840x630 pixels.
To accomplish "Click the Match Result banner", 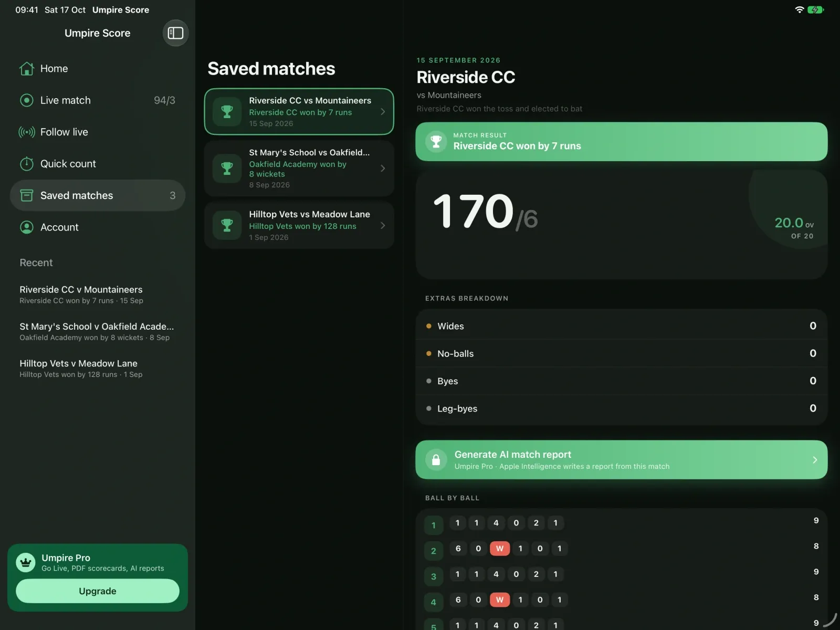I will [x=622, y=142].
